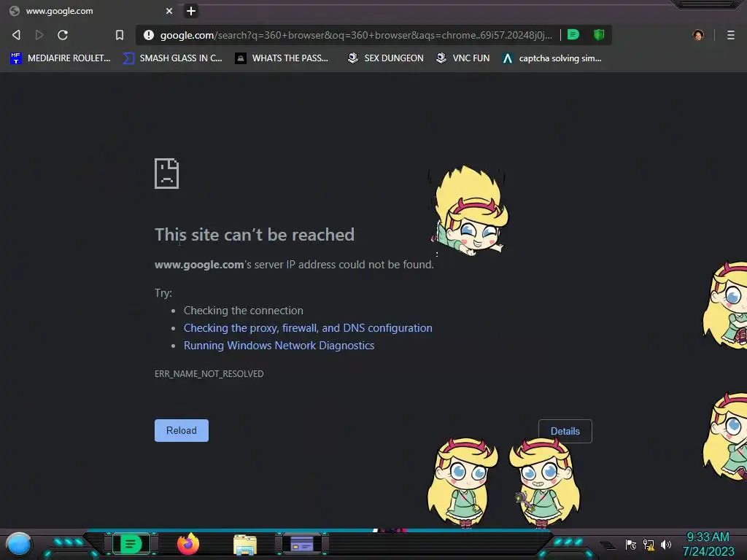Open the browser hamburger menu
The height and width of the screenshot is (560, 747).
[x=731, y=35]
